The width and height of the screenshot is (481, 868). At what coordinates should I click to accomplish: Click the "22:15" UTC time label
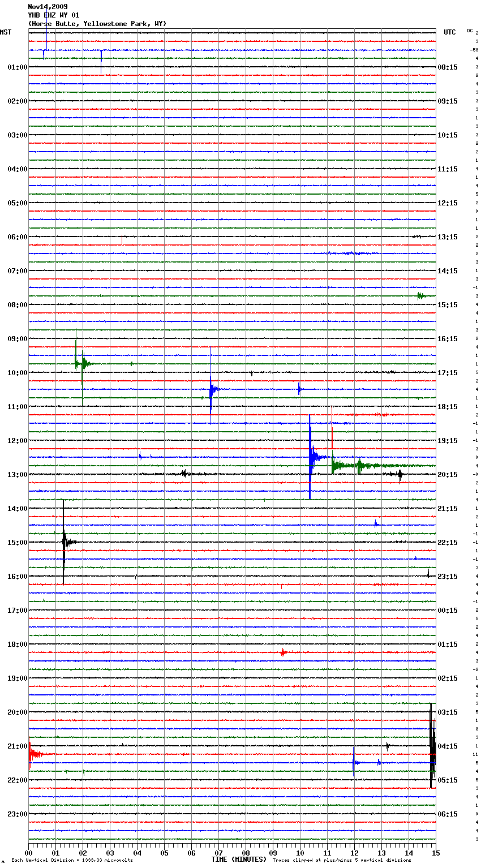click(x=448, y=543)
